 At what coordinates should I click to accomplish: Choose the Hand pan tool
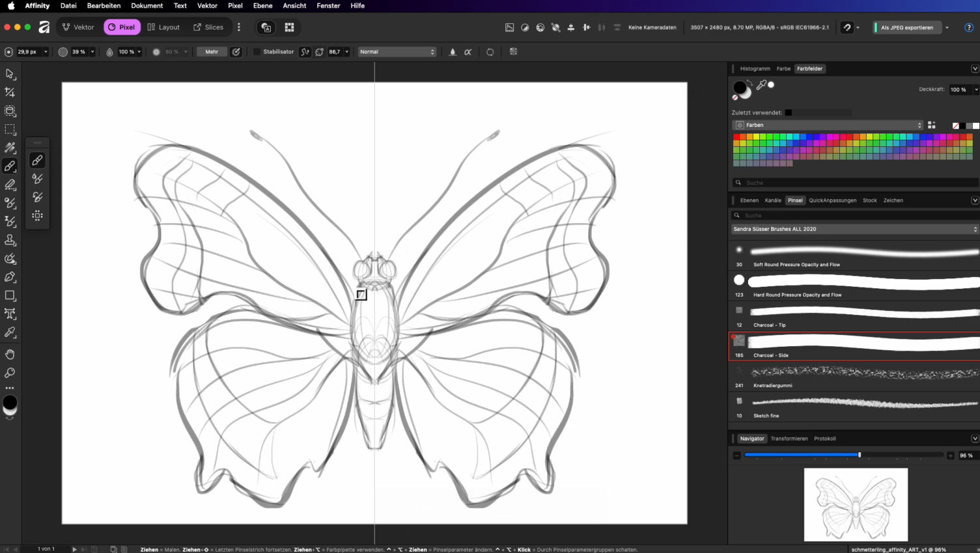coord(10,355)
